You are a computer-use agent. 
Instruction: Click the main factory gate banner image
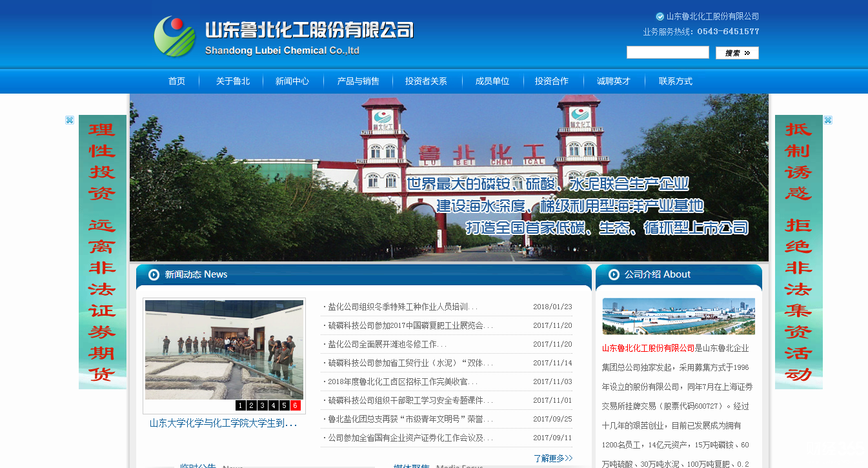[x=449, y=178]
